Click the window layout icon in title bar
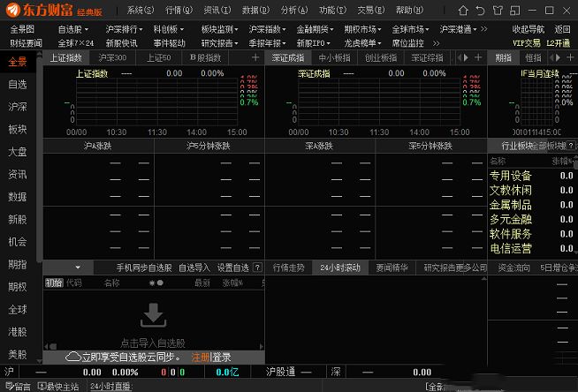The height and width of the screenshot is (392, 578). point(514,11)
